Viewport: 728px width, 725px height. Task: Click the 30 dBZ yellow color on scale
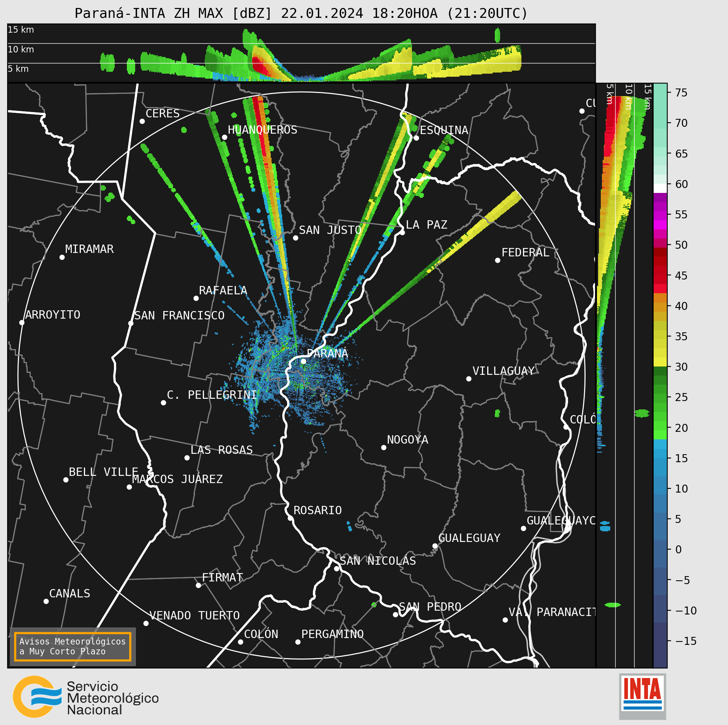coord(660,362)
